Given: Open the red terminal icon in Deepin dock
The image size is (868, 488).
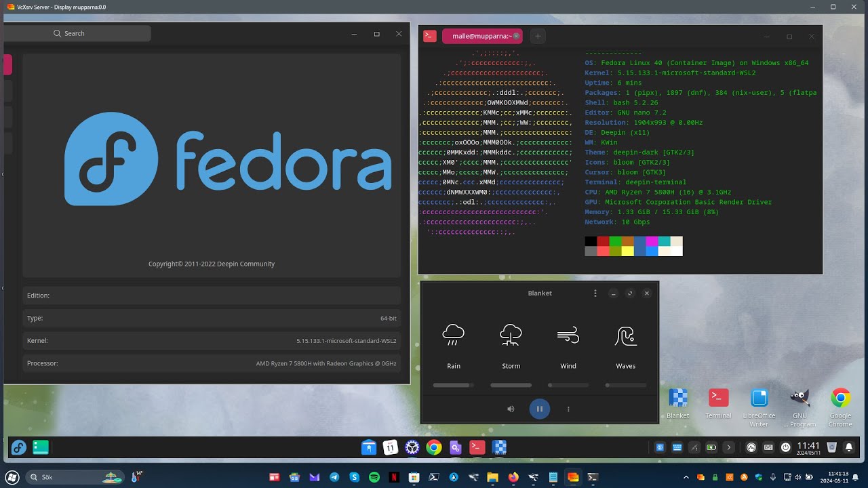Looking at the screenshot, I should pyautogui.click(x=477, y=447).
